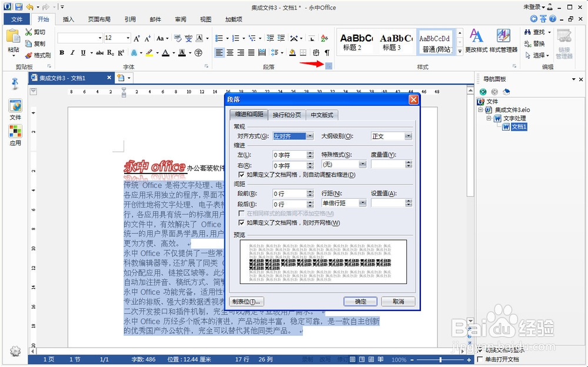588x367 pixels.
Task: Click the 制表位(T)... button
Action: pos(246,301)
